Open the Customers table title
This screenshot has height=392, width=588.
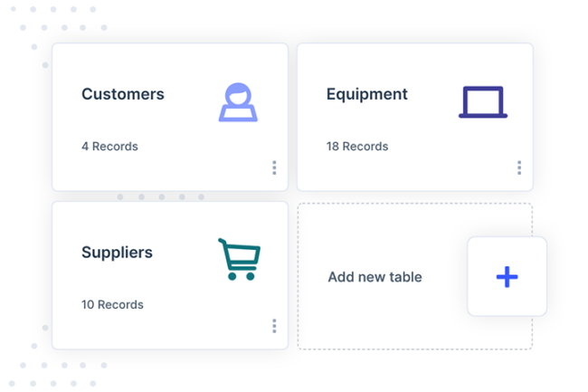(123, 94)
